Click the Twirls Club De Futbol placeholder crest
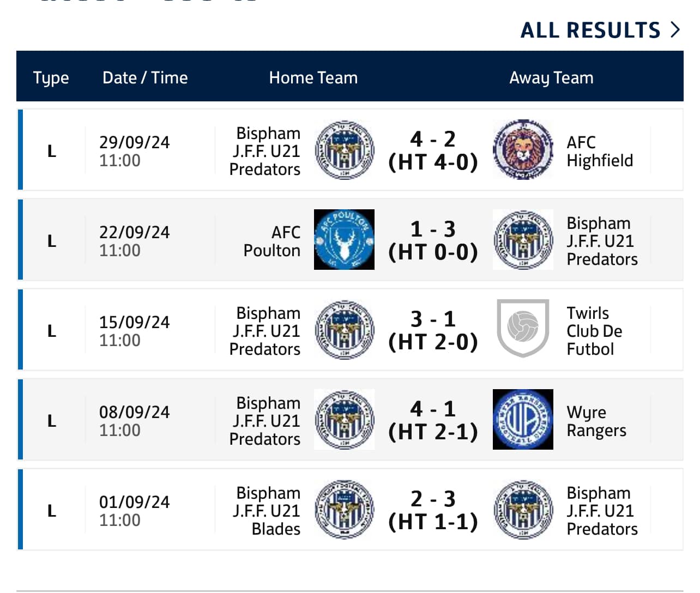 point(523,328)
